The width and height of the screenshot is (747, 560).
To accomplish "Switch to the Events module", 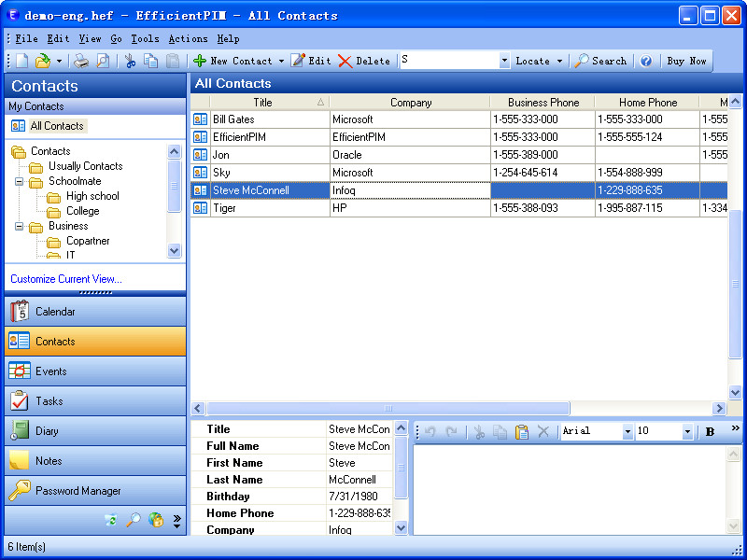I will coord(95,371).
